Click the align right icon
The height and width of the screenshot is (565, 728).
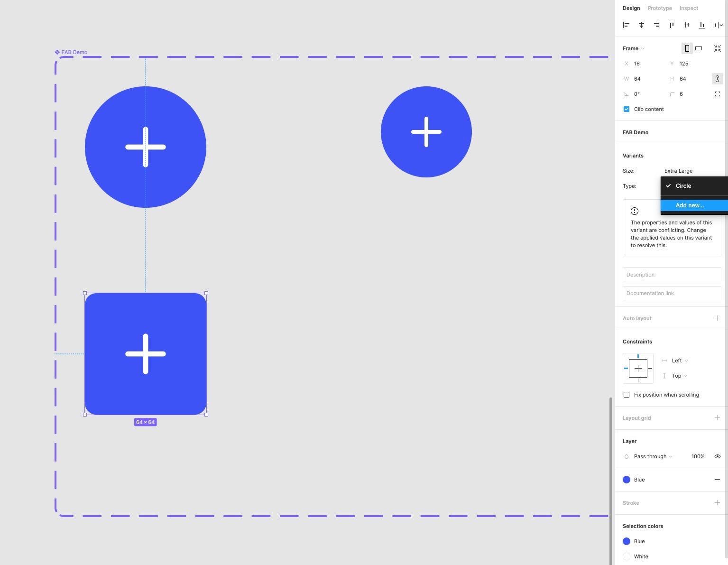click(656, 25)
